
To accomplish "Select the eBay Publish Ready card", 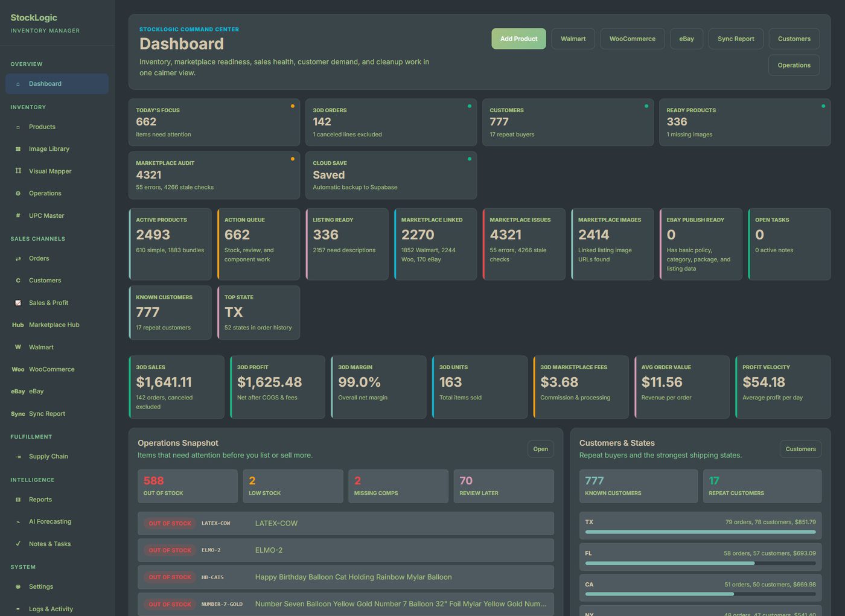I will pyautogui.click(x=701, y=244).
